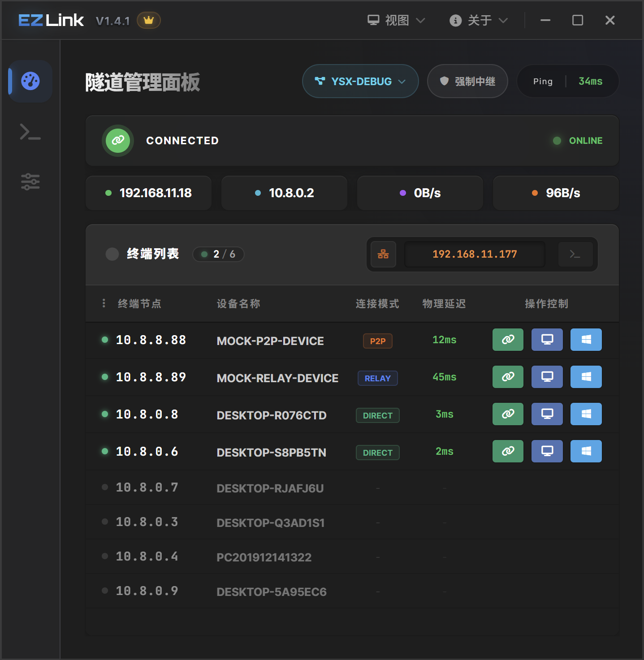644x660 pixels.
Task: Click Windows button for MOCK-P2P-DEVICE
Action: [x=586, y=340]
